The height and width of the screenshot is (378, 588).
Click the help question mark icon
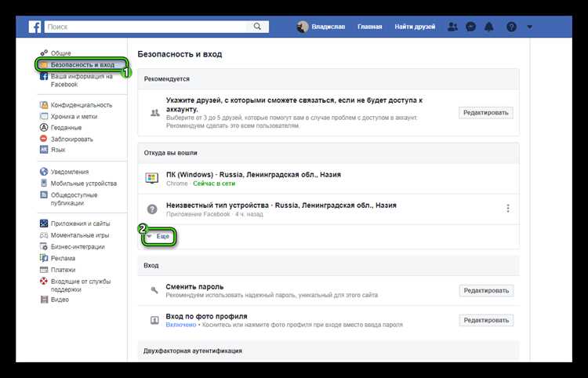(x=511, y=27)
